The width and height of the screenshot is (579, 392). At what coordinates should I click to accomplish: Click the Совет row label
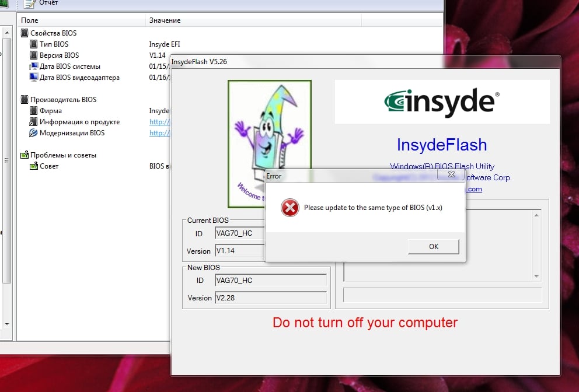(49, 166)
